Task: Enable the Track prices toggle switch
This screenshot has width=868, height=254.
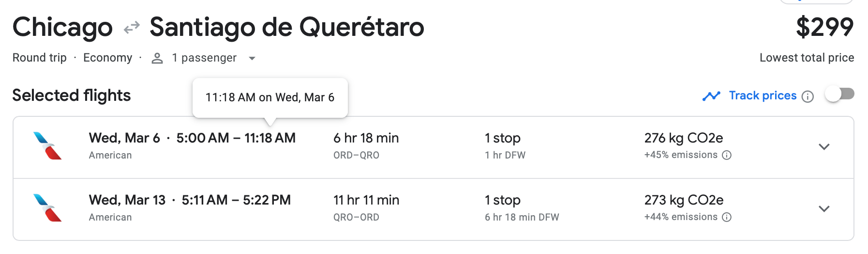Action: coord(840,94)
